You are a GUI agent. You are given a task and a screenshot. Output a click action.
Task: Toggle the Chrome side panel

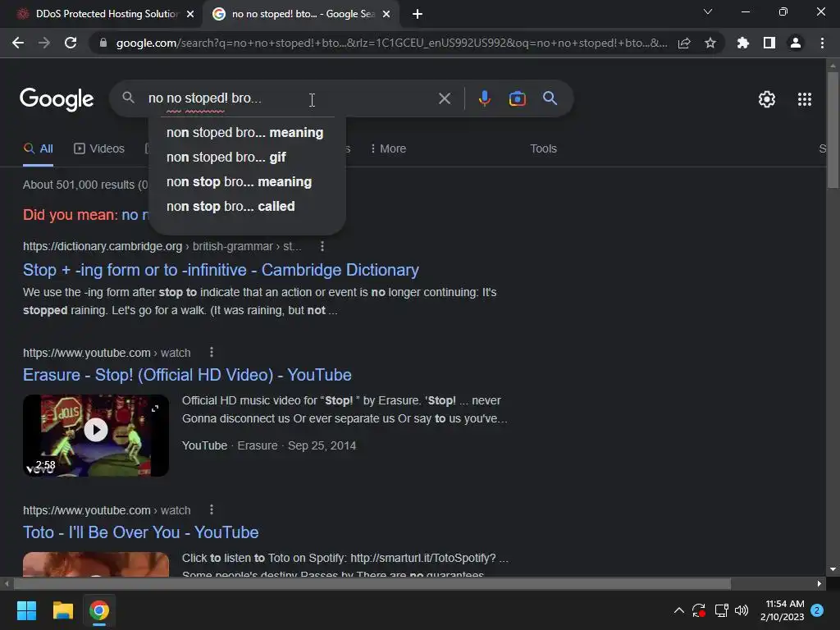(x=769, y=43)
